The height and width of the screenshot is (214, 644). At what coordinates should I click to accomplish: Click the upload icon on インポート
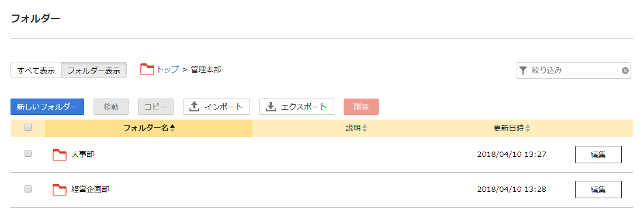coord(194,107)
